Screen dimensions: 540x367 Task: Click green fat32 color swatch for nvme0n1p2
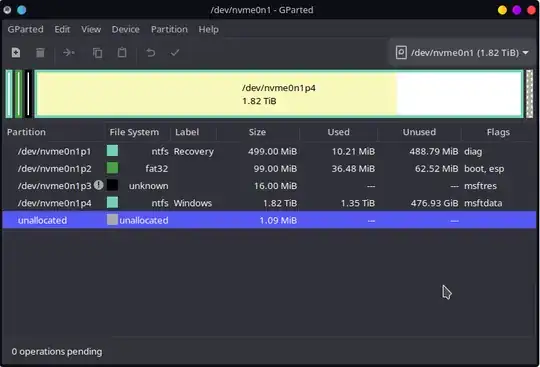(112, 168)
